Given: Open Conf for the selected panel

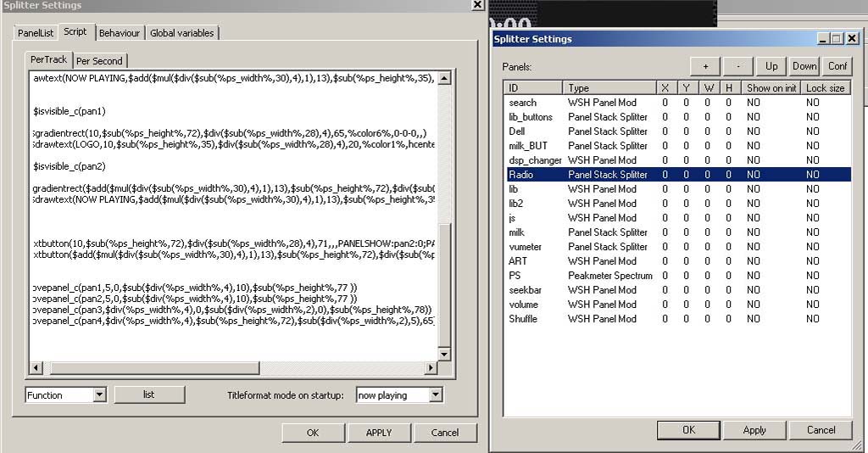Looking at the screenshot, I should 837,66.
